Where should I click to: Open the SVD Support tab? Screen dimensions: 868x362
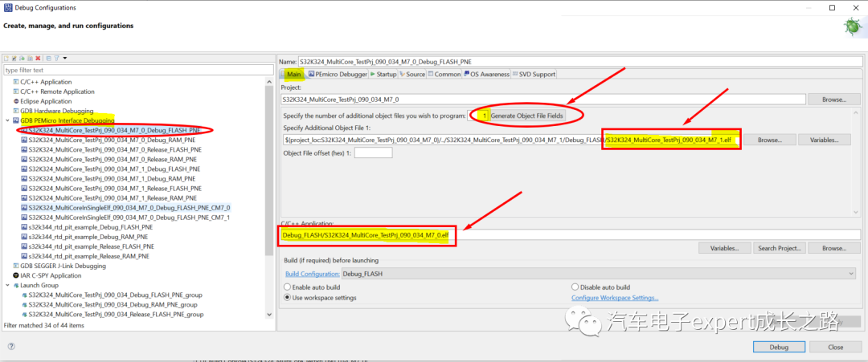[x=534, y=74]
